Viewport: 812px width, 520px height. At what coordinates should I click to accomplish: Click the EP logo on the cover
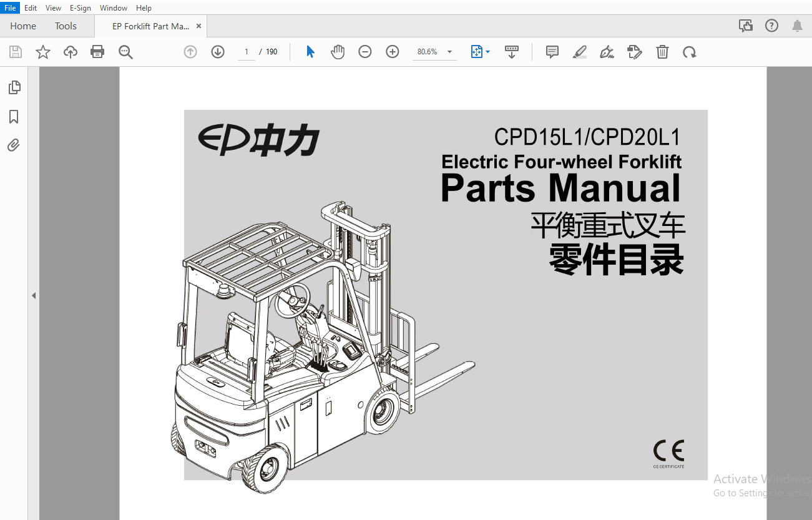[x=259, y=140]
